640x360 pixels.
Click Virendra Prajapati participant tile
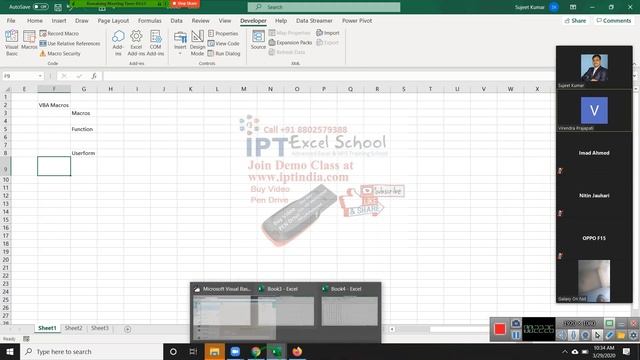(x=594, y=111)
